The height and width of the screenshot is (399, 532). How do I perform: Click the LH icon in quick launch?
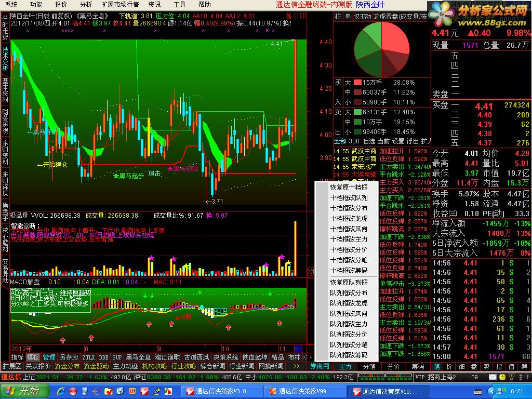[132, 391]
